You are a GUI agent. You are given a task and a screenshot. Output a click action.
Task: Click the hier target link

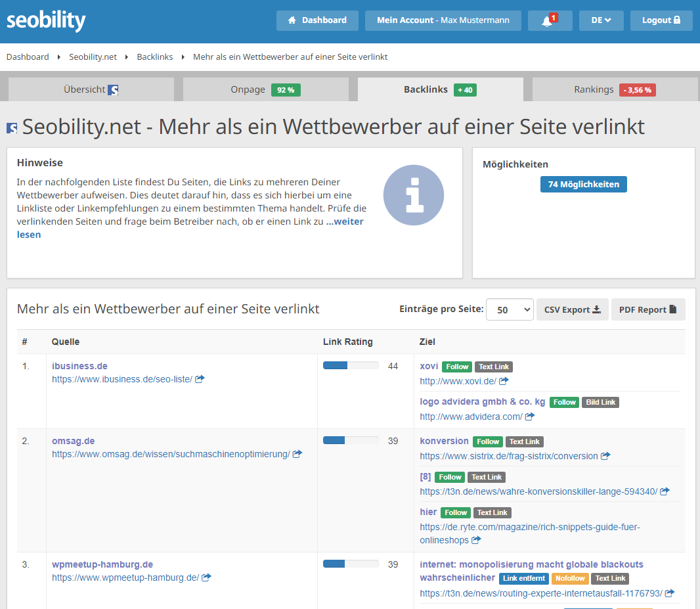tap(428, 512)
